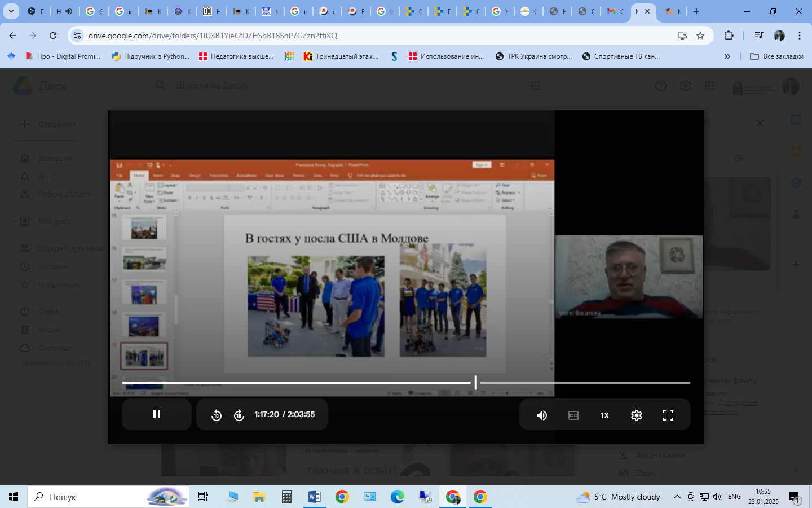This screenshot has width=812, height=508.
Task: Open the tab search dropdown arrow
Action: 11,11
